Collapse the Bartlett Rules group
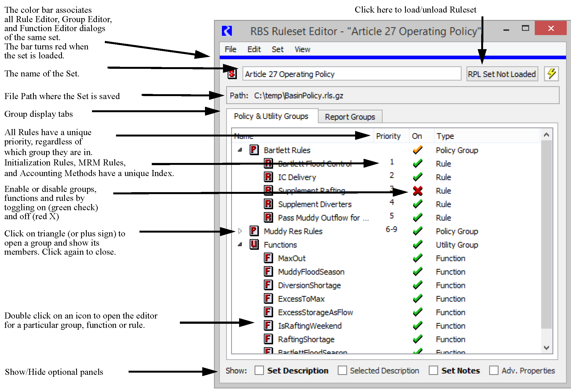The image size is (571, 392). point(240,150)
